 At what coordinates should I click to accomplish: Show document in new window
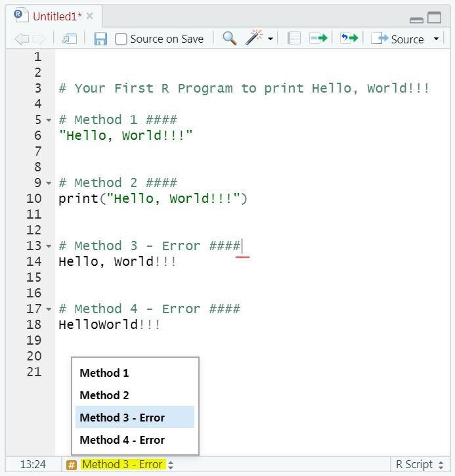[69, 39]
